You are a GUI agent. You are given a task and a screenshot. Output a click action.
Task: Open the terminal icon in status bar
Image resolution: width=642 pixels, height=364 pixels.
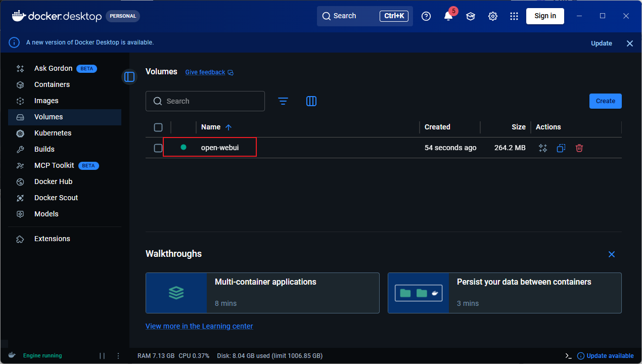pyautogui.click(x=568, y=355)
